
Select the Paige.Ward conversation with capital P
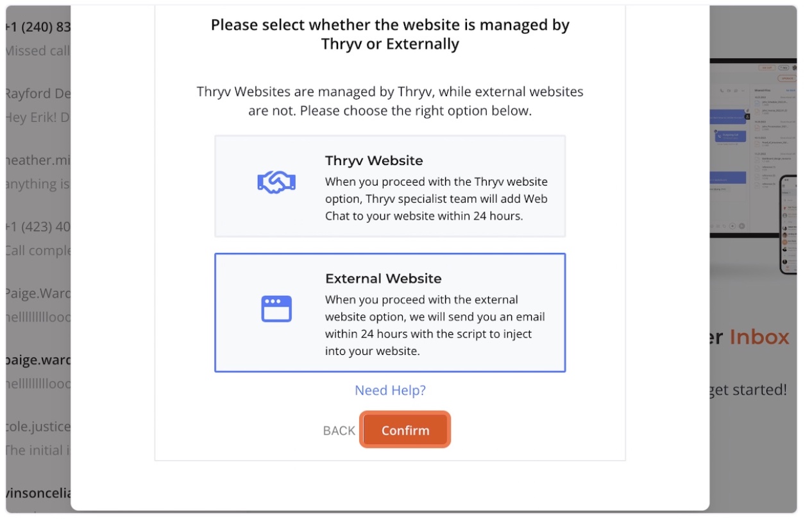38,306
